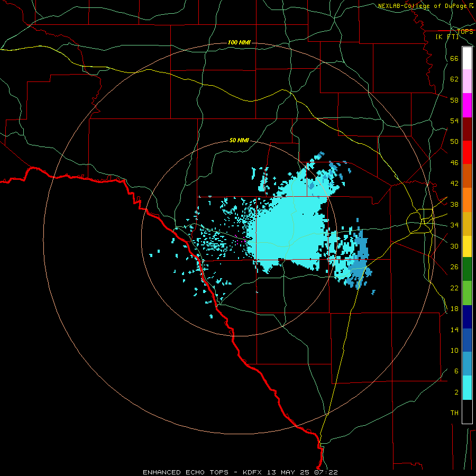Click the legend value 34
Viewport: 476px width, 476px height.
click(x=454, y=225)
